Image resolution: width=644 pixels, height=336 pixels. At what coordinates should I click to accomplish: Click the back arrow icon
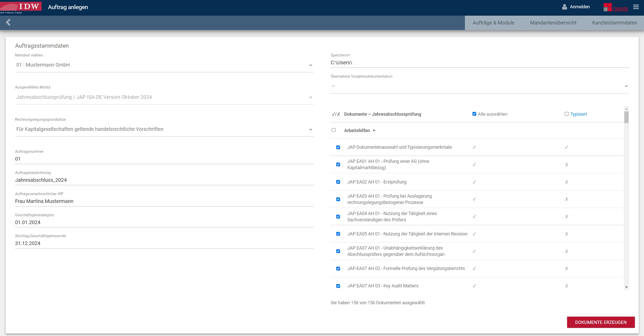(x=8, y=22)
